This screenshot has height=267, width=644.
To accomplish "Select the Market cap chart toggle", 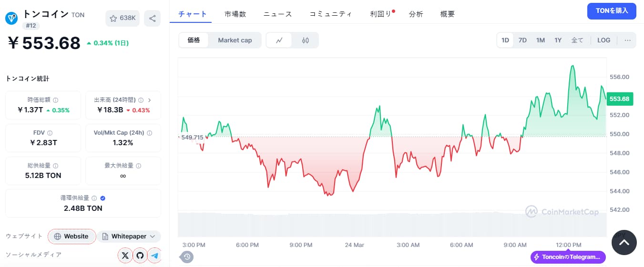I will (235, 40).
